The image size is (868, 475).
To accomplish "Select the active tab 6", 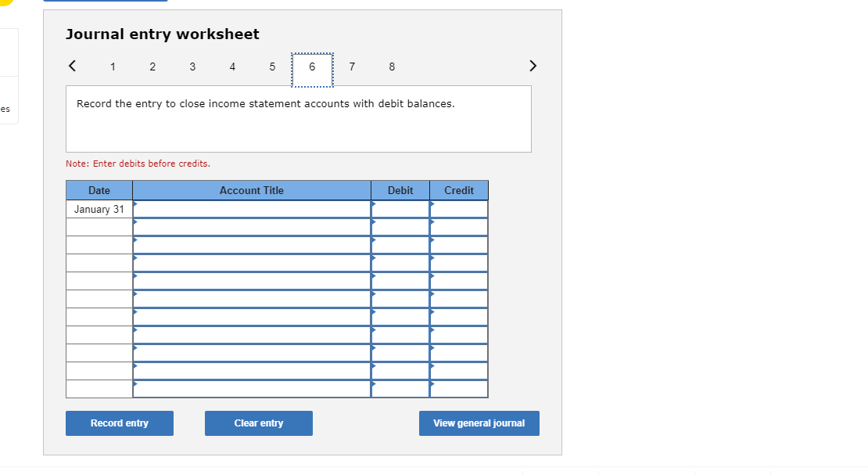I will 312,70.
